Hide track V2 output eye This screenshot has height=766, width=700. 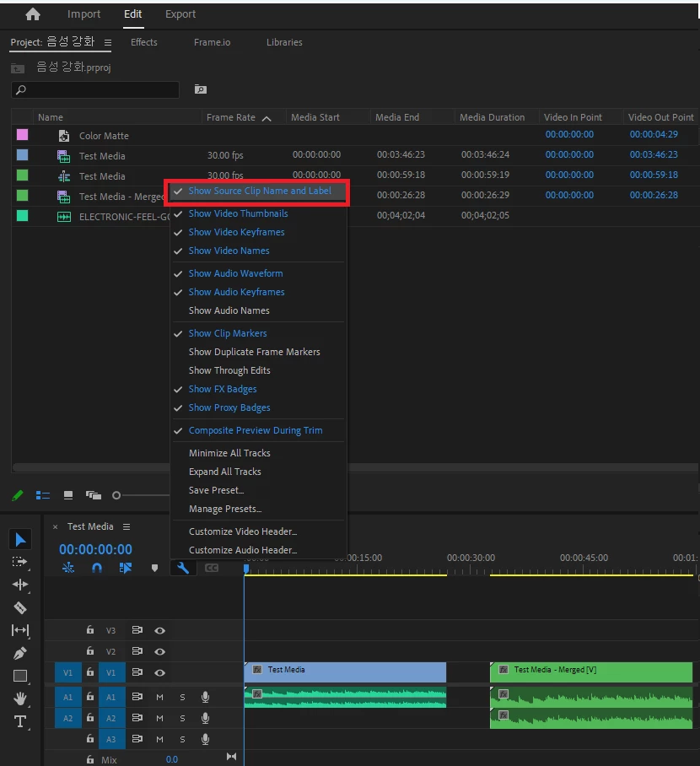[x=159, y=651]
